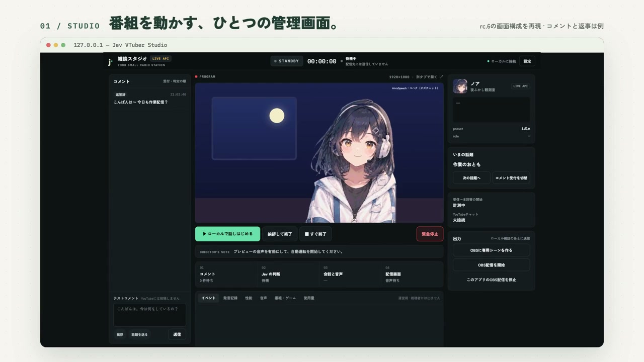Click the comment timestamp 21:02:40

pos(178,95)
